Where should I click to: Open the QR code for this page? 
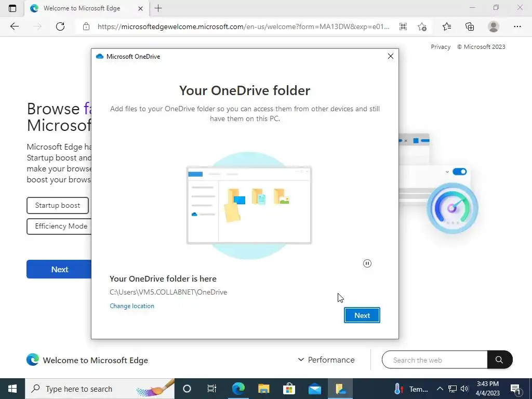tap(403, 26)
